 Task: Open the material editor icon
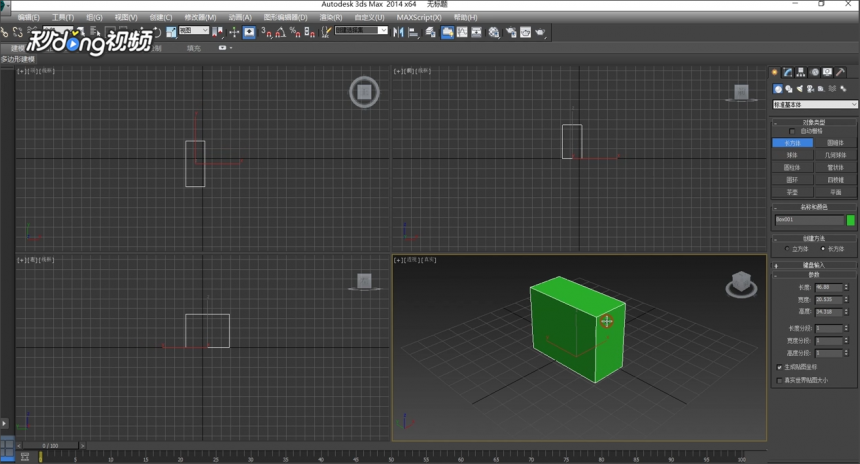(x=494, y=32)
